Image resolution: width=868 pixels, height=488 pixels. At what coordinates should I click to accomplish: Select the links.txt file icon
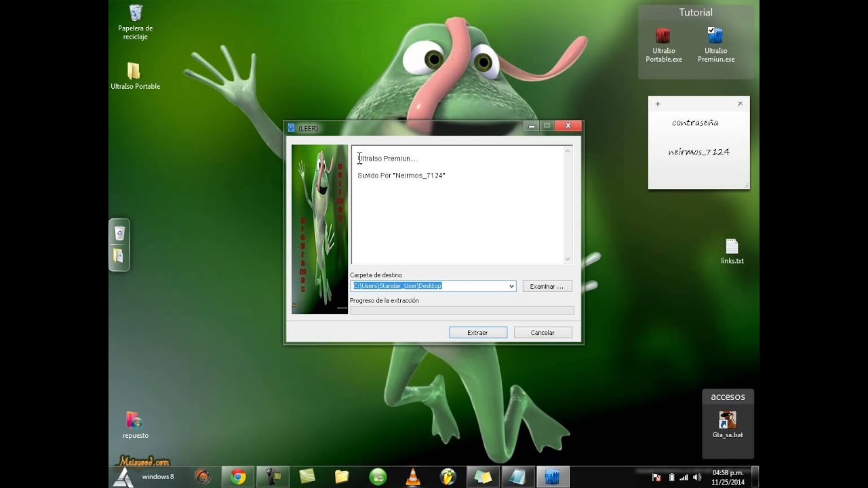coord(732,251)
